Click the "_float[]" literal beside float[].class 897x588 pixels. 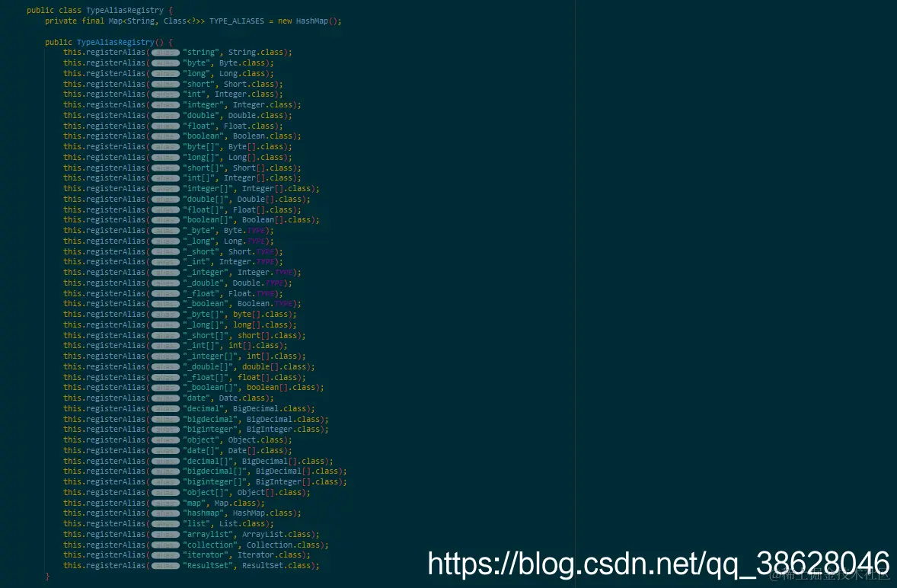click(206, 378)
